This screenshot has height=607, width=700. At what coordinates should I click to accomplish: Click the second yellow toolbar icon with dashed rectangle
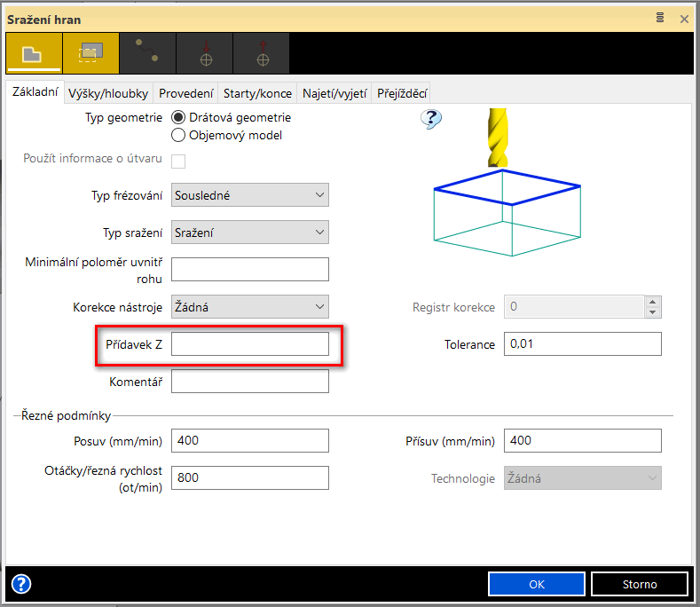[90, 53]
